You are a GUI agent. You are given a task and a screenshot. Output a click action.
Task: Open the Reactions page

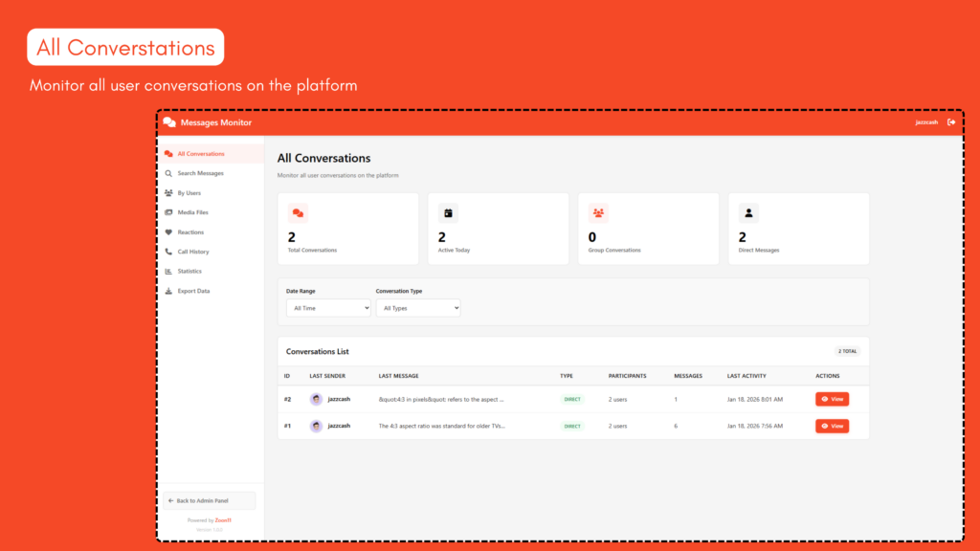tap(190, 232)
